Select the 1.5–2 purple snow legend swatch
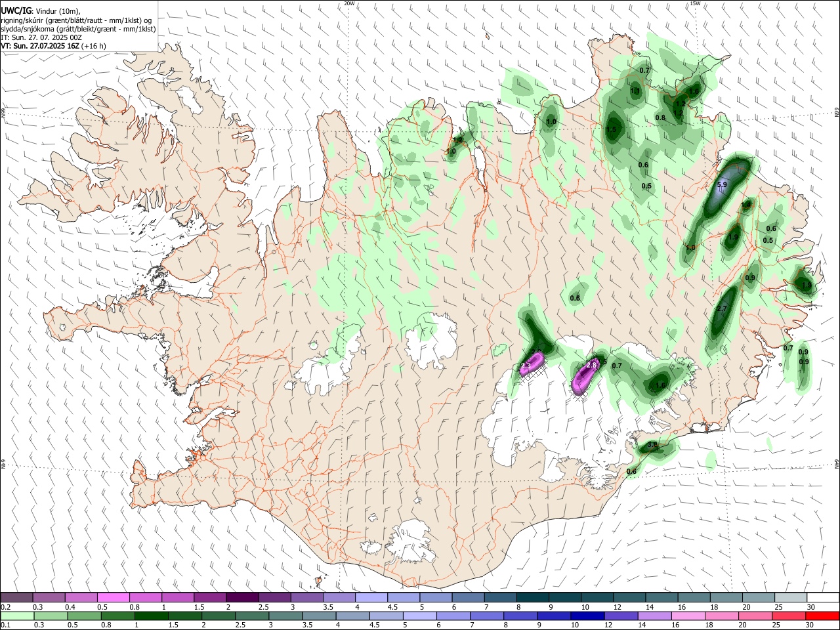 [x=210, y=598]
